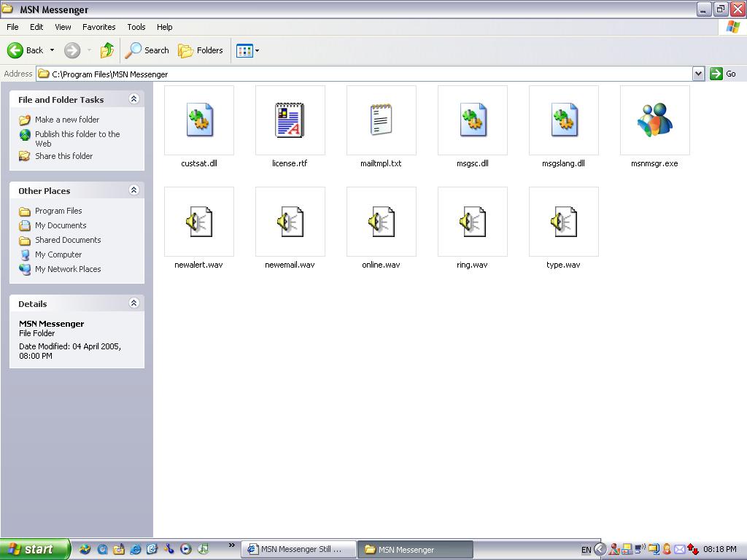Click the Back button
The image size is (747, 560).
[x=26, y=50]
